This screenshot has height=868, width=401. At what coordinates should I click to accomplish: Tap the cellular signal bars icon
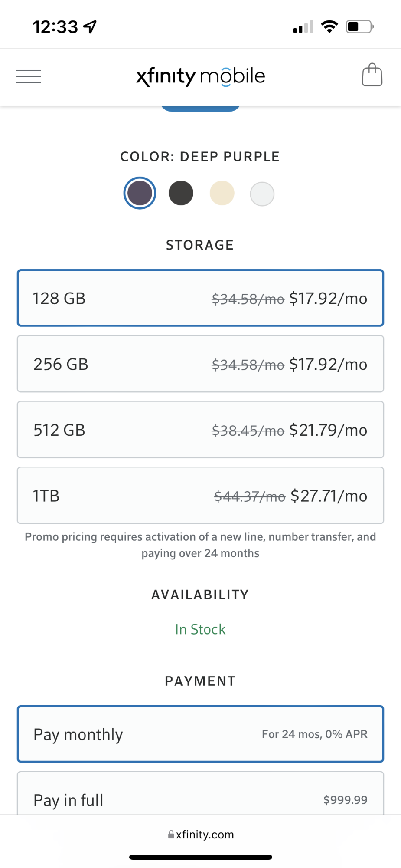tap(303, 27)
